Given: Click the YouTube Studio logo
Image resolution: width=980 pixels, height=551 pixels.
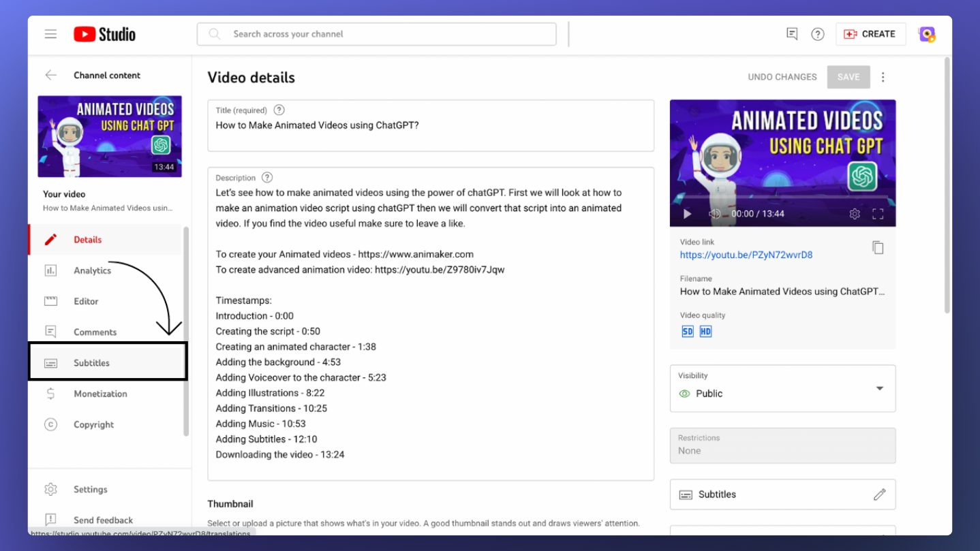Looking at the screenshot, I should click(104, 34).
